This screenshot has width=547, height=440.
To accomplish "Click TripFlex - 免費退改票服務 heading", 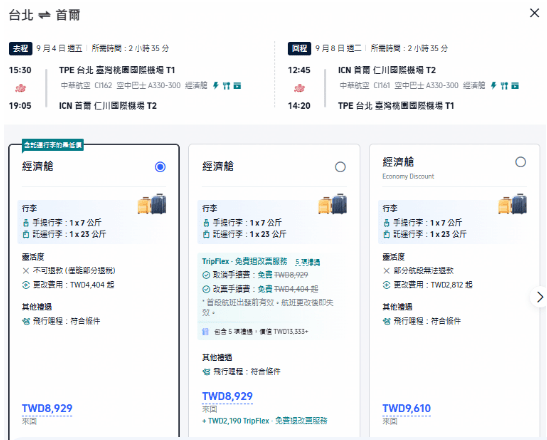I will click(x=245, y=261).
